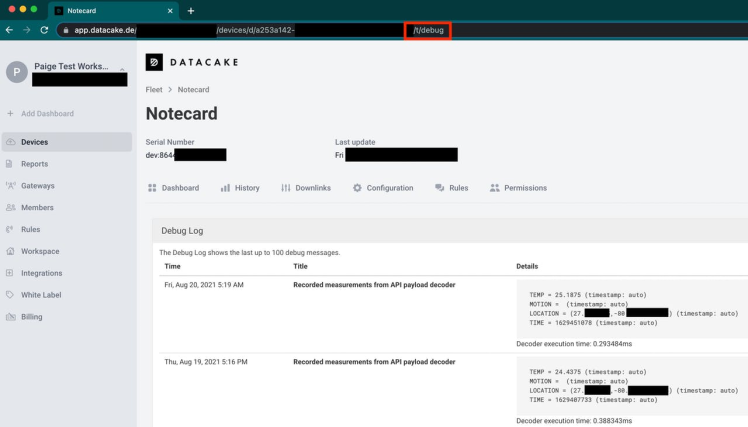Open Members in the sidebar

coord(37,208)
